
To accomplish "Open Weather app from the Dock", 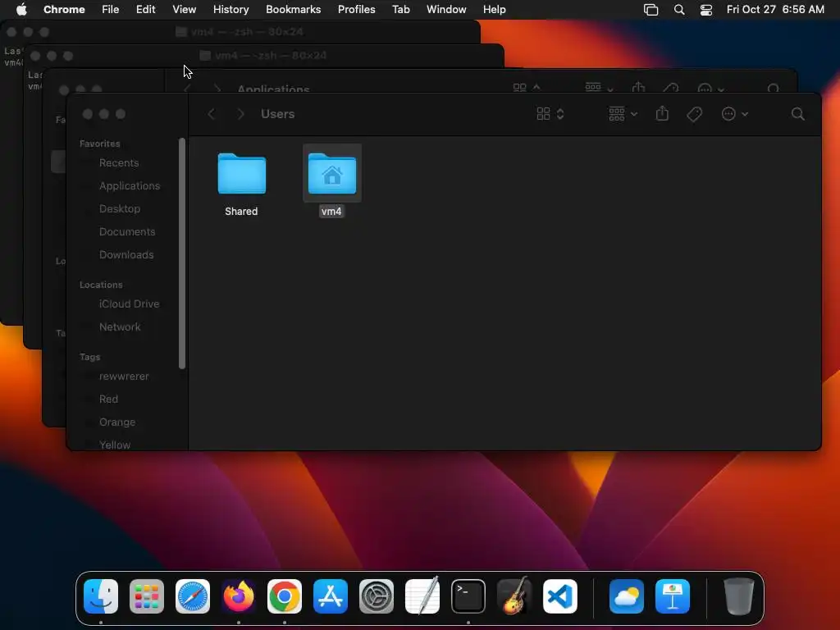I will [x=627, y=596].
